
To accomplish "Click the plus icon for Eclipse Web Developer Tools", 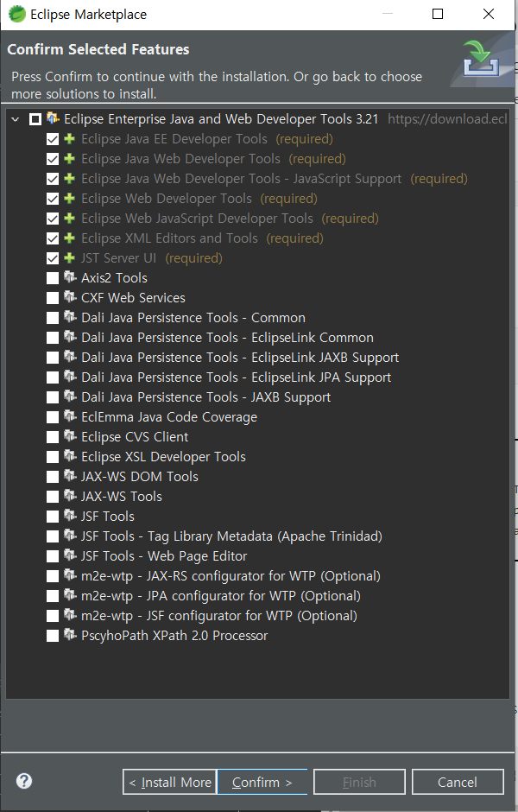I will [x=69, y=199].
